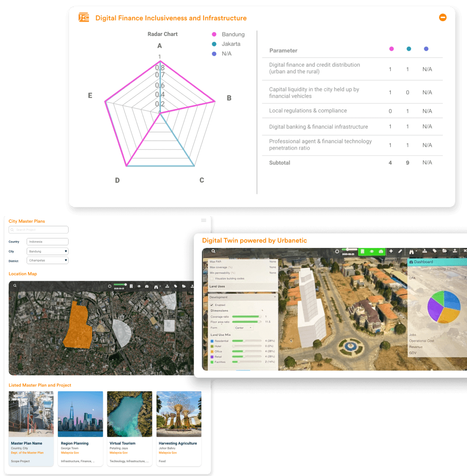Image resolution: width=467 pixels, height=476 pixels.
Task: Select the tag icon on the Location Map toolbar
Action: (x=176, y=286)
